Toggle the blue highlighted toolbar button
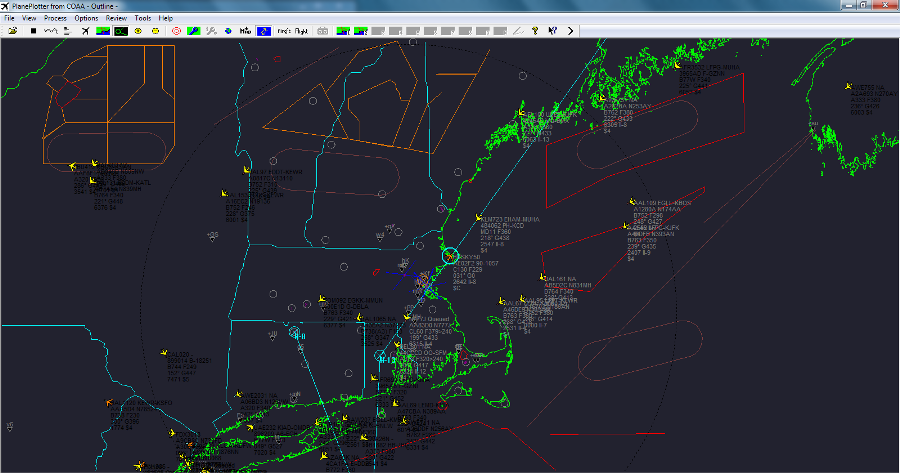Screen dimensions: 900x473 [x=263, y=31]
